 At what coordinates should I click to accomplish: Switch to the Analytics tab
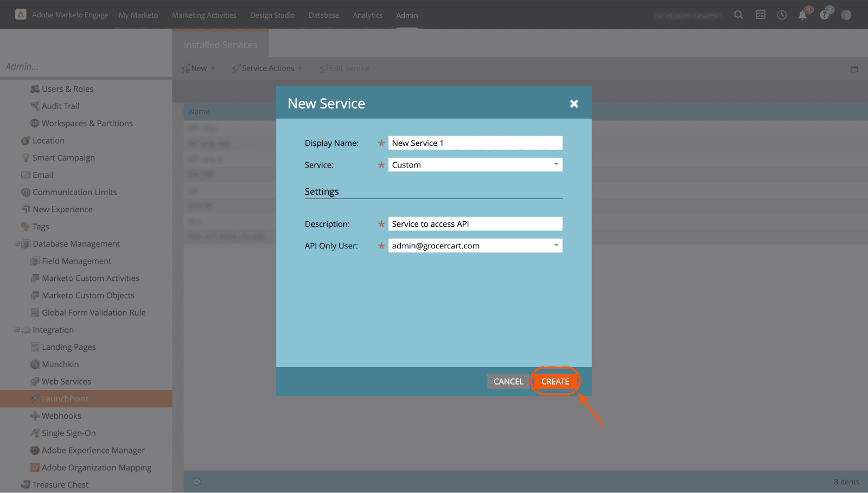pos(367,15)
